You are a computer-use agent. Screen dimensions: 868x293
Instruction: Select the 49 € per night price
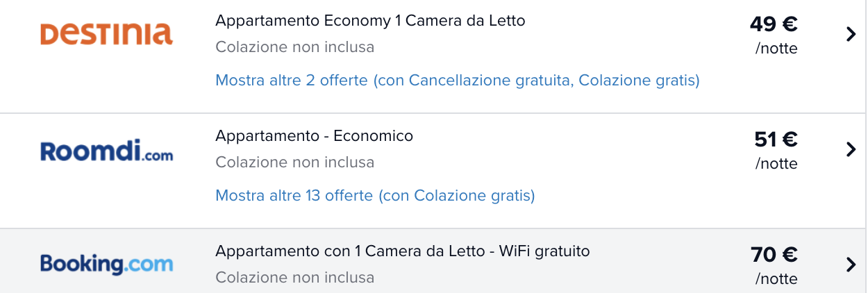pyautogui.click(x=774, y=25)
